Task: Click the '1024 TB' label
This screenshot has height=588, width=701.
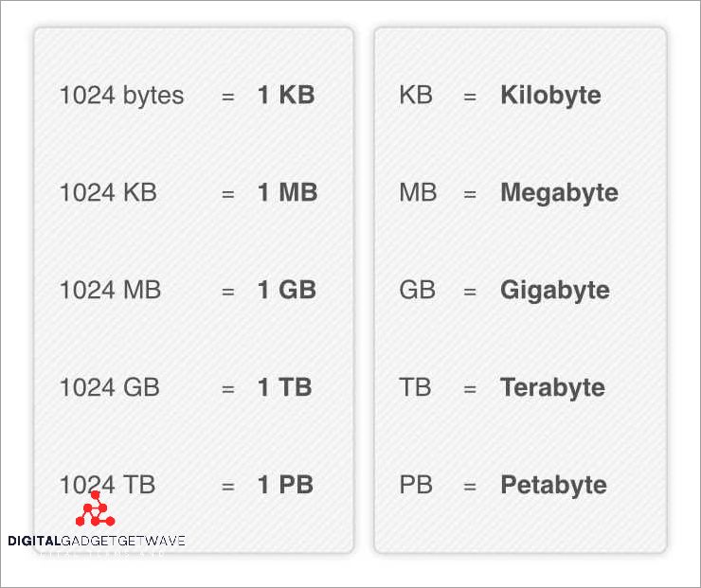Action: tap(107, 485)
